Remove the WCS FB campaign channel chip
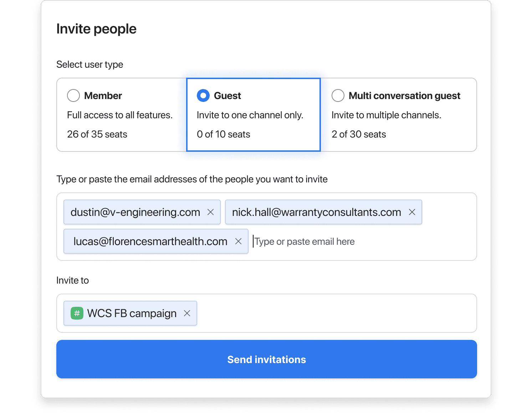This screenshot has width=532, height=419. pyautogui.click(x=187, y=313)
